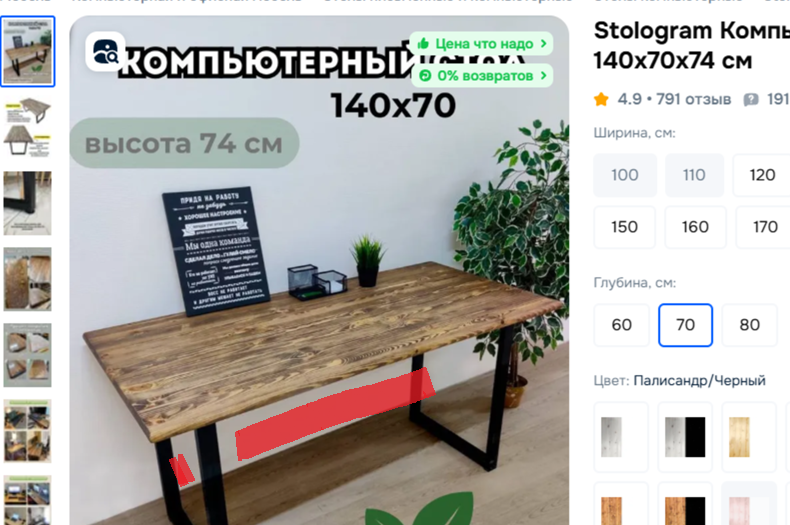Viewport: 790px width, 525px height.
Task: Click the return icon in '0% возвратов' badge
Action: click(425, 76)
